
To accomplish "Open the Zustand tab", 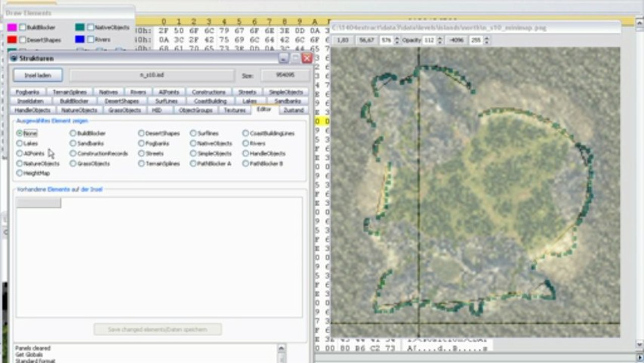I will pos(294,110).
